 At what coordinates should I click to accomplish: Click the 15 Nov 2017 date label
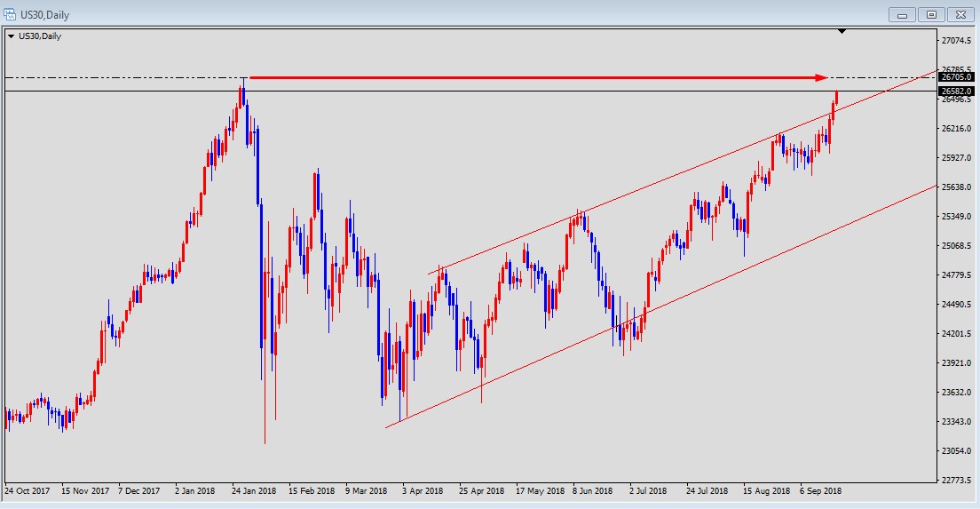click(85, 491)
